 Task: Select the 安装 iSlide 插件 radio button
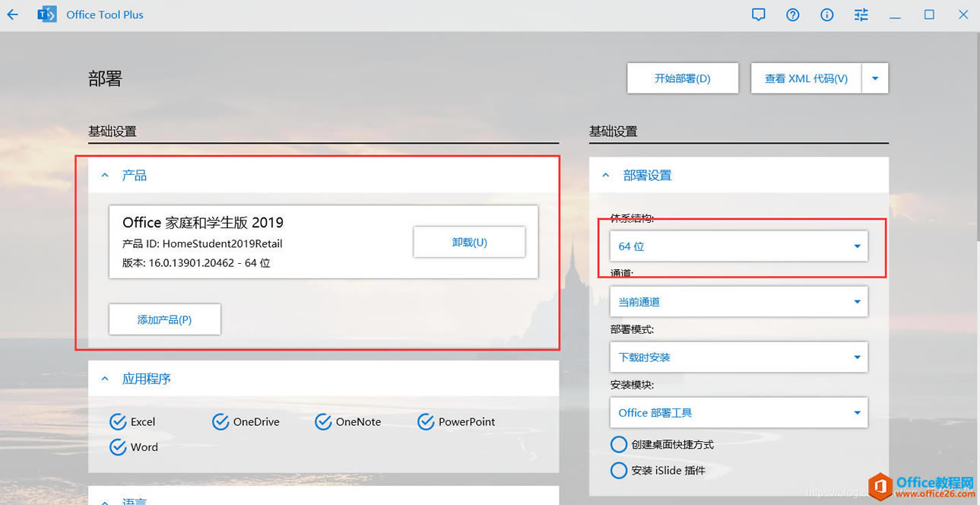[x=619, y=470]
